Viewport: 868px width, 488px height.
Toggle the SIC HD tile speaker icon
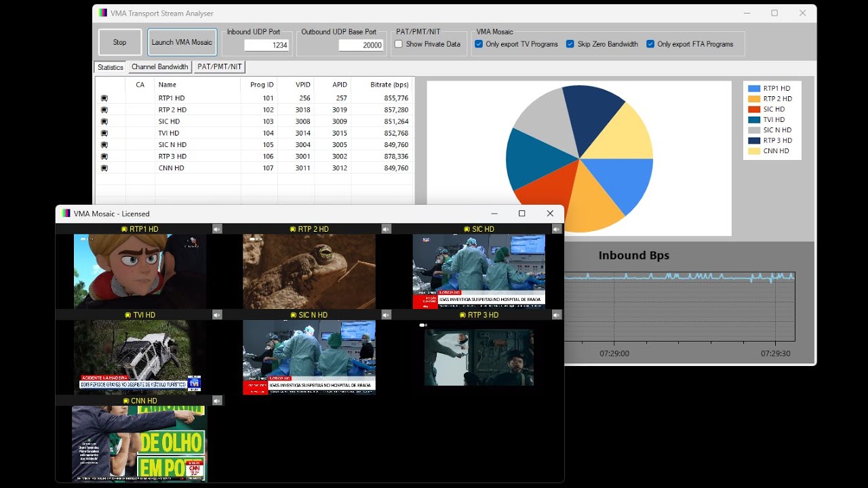[557, 229]
